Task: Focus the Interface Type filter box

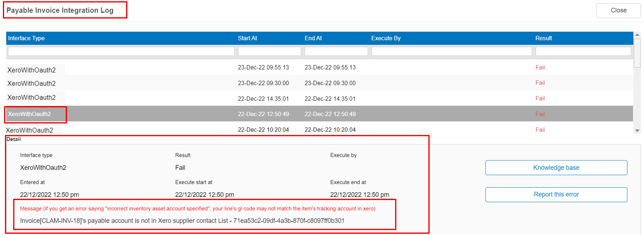Action: coord(121,51)
